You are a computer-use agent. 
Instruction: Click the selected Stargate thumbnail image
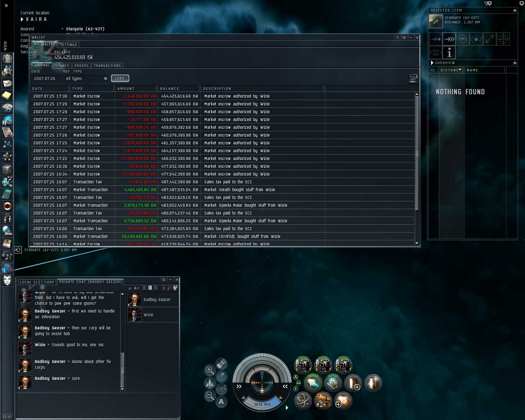(436, 21)
